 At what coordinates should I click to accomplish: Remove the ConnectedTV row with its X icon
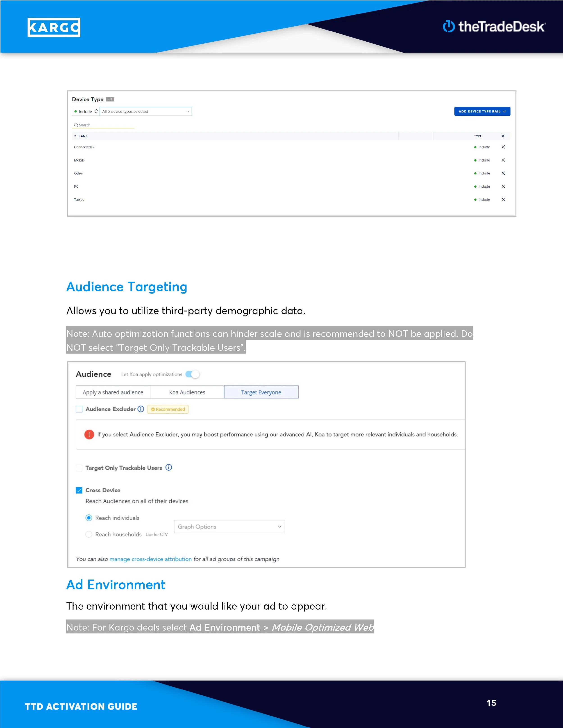[x=503, y=147]
